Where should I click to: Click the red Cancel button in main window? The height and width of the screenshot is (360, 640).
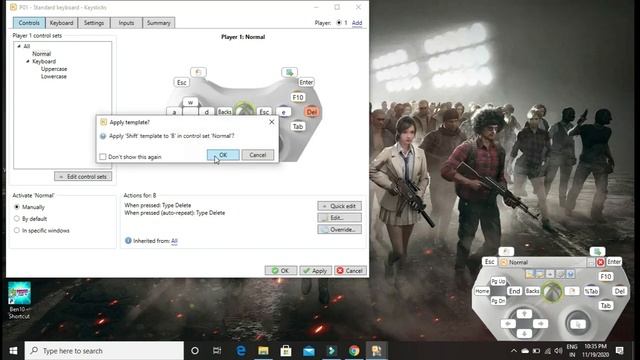tap(350, 271)
